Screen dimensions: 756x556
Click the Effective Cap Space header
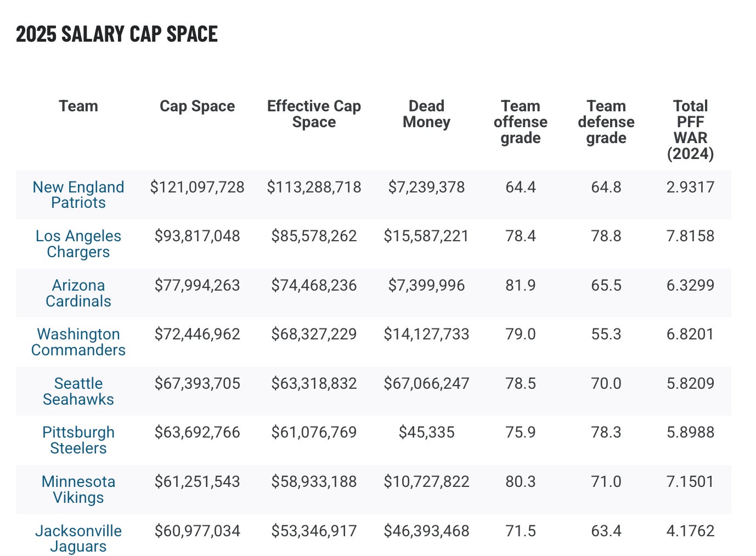314,114
